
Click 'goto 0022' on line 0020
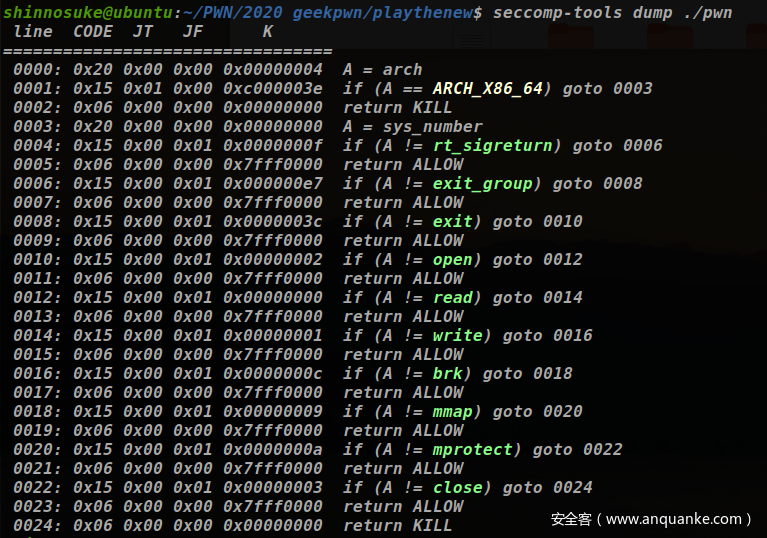(577, 450)
